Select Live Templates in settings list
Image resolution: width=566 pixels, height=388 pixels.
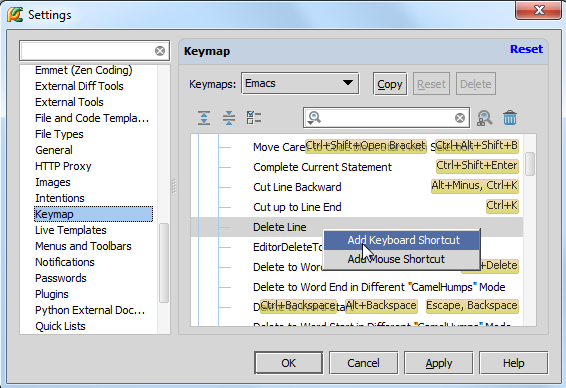[x=71, y=230]
